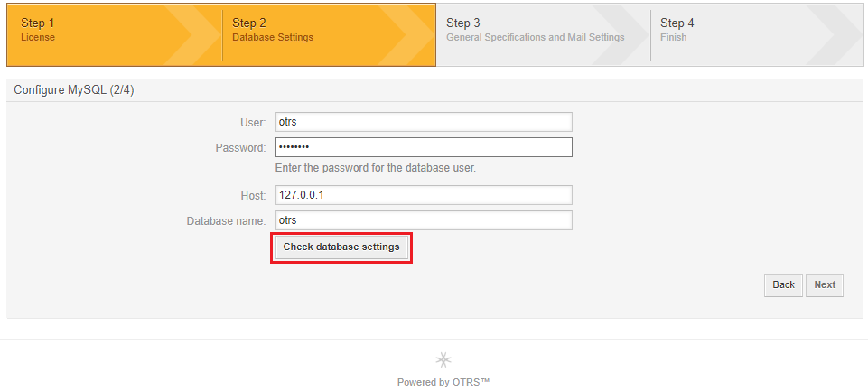The image size is (868, 391).
Task: Click the "User:" field label
Action: click(253, 123)
